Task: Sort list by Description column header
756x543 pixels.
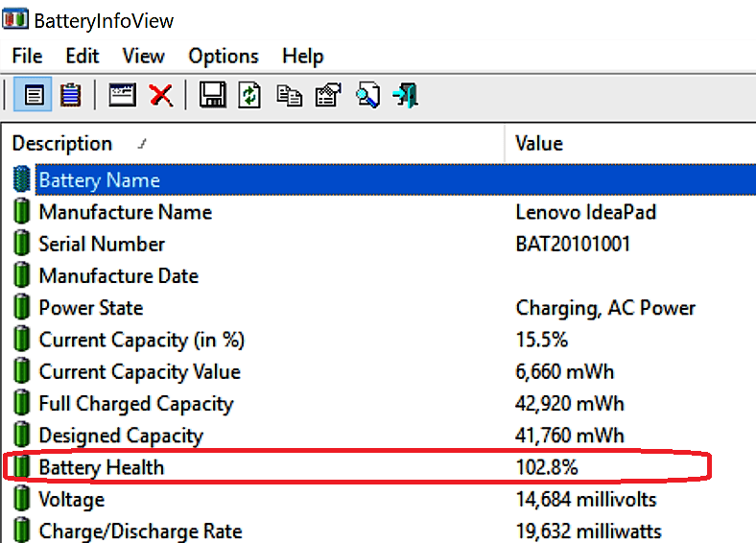Action: click(62, 144)
